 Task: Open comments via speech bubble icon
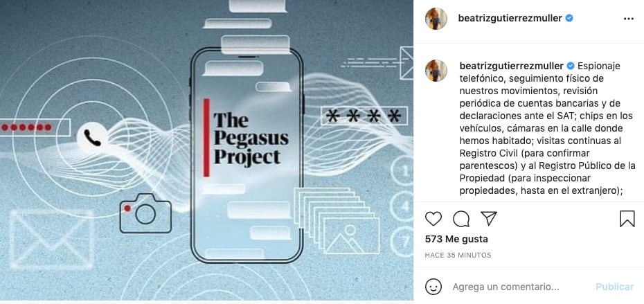pyautogui.click(x=461, y=219)
